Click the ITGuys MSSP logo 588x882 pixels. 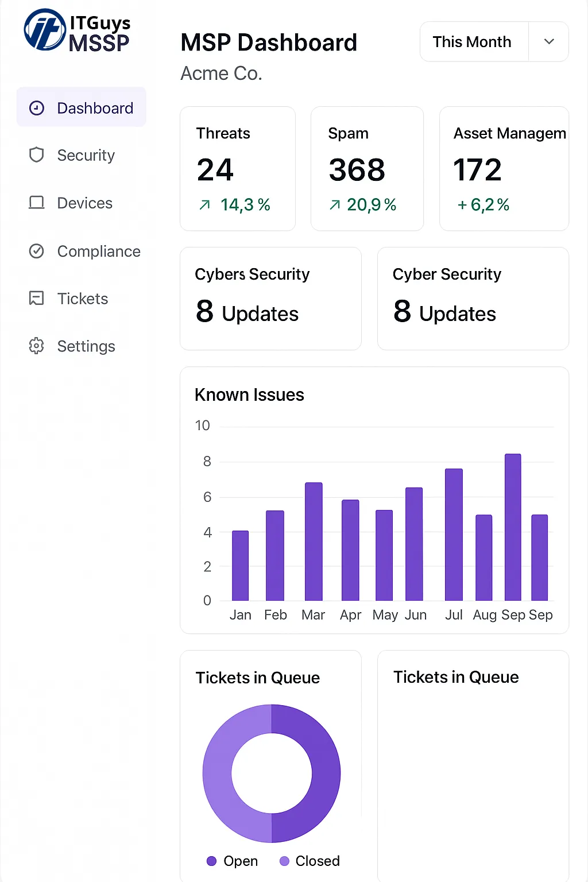click(x=77, y=31)
